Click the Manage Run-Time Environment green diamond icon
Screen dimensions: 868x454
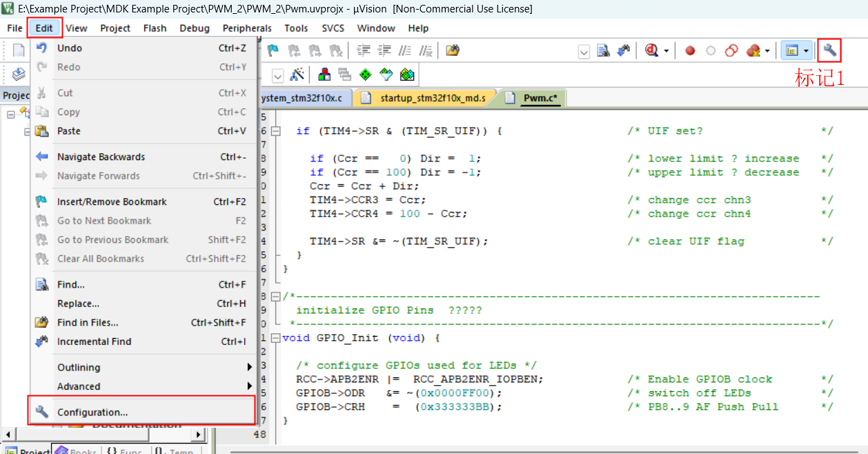click(x=365, y=75)
